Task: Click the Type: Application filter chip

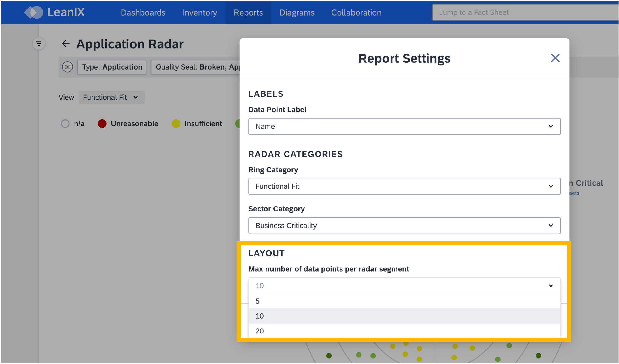Action: tap(112, 67)
